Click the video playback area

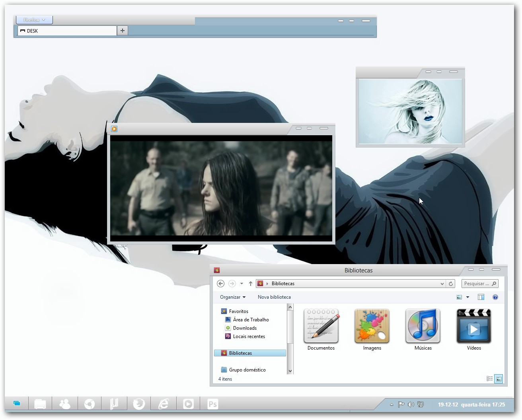221,189
